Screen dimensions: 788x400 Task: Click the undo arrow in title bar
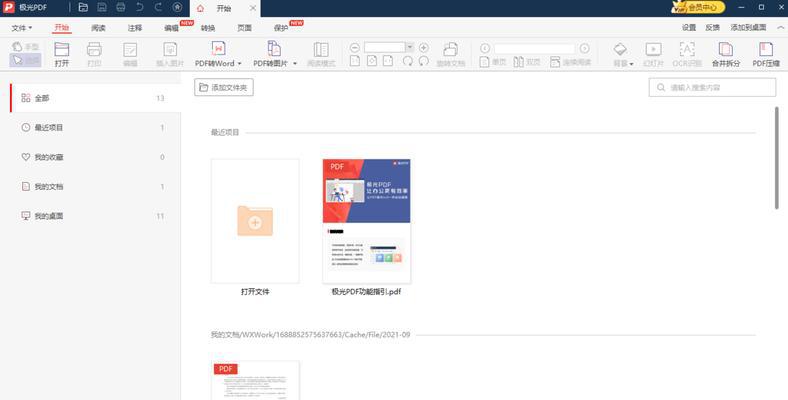coord(140,8)
